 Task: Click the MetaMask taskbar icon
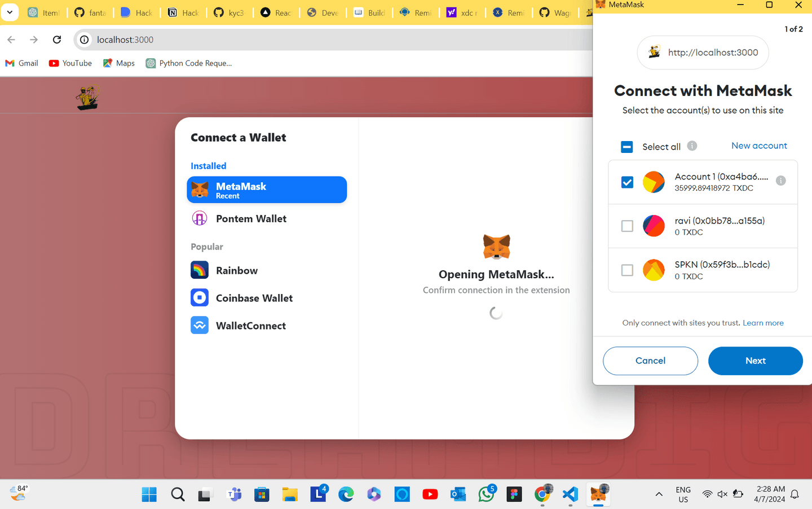click(x=598, y=494)
